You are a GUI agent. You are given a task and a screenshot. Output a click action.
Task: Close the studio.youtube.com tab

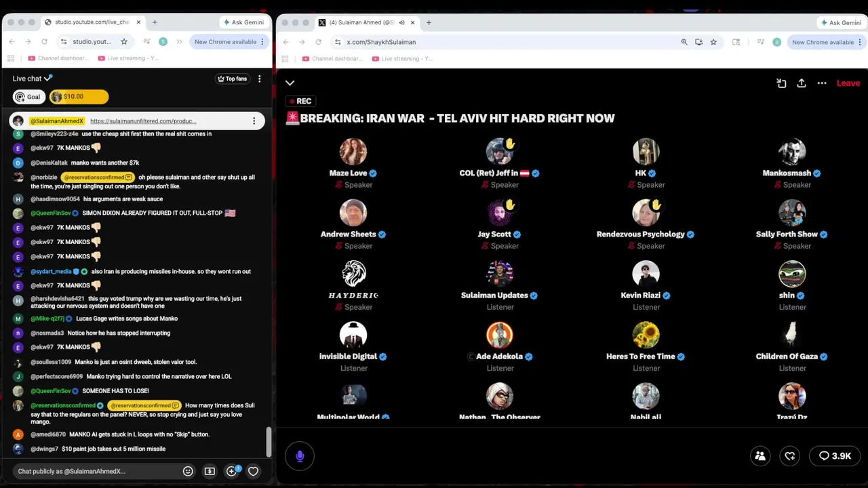138,22
